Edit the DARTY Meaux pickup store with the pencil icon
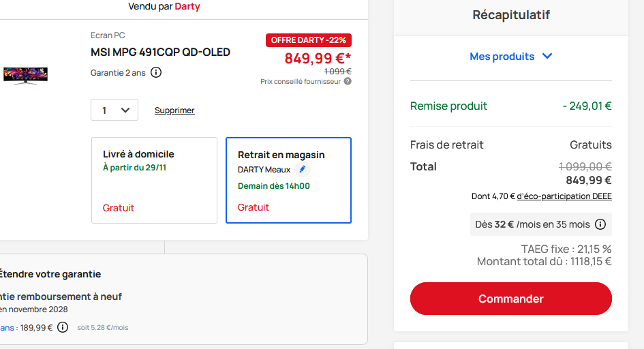 click(303, 169)
